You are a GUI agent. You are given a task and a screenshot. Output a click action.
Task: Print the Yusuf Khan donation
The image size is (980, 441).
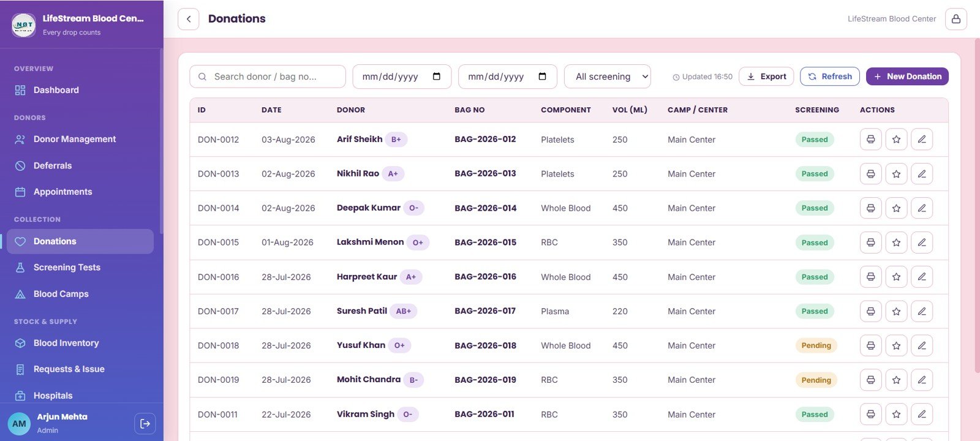870,345
